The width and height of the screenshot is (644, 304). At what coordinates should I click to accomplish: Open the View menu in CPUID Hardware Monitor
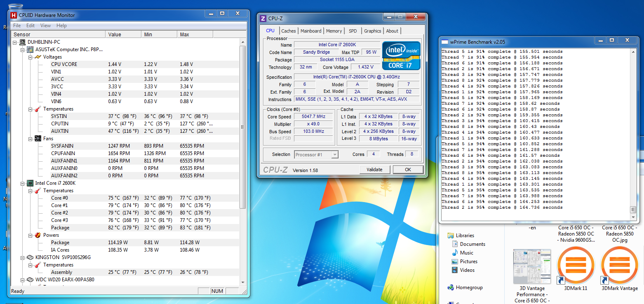coord(47,25)
